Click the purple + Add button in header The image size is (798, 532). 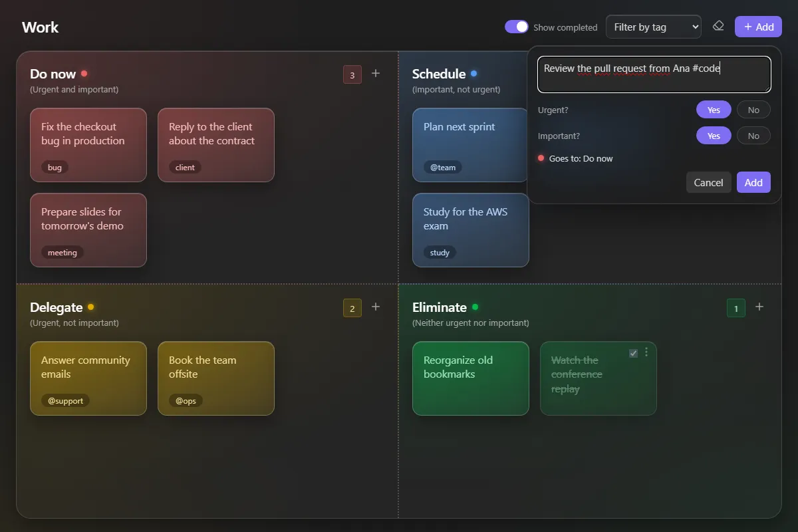pos(758,27)
